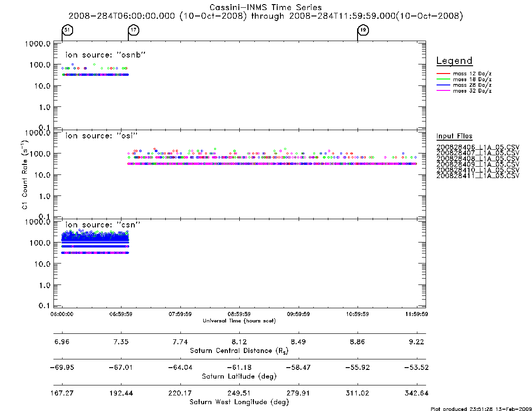Image resolution: width=532 pixels, height=411 pixels.
Task: Click the longitude value 167.27
Action: (62, 393)
